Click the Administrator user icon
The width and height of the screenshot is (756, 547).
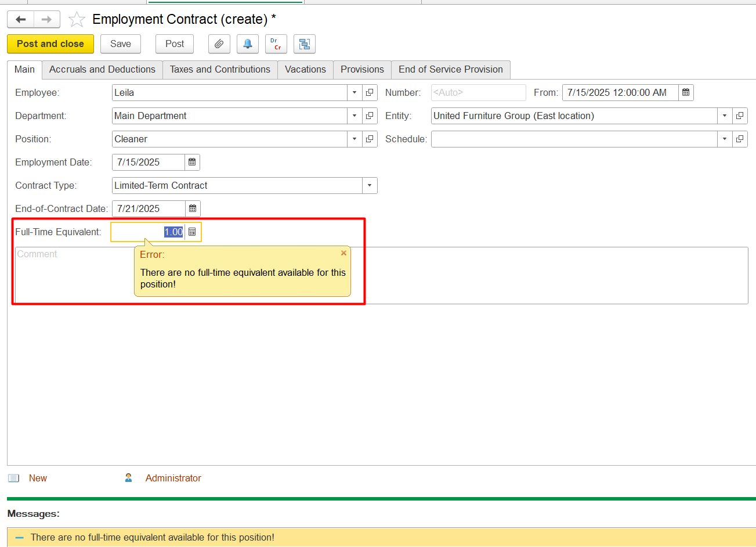coord(128,478)
